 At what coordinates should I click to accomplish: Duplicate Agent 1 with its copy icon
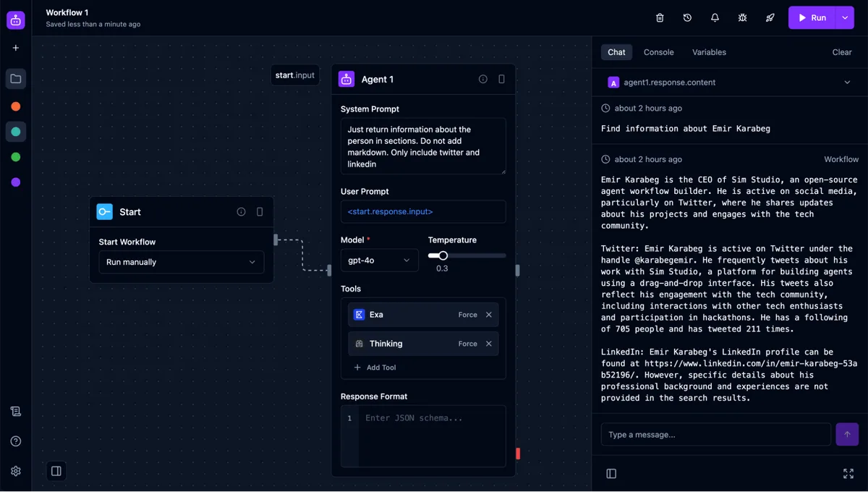pyautogui.click(x=502, y=80)
